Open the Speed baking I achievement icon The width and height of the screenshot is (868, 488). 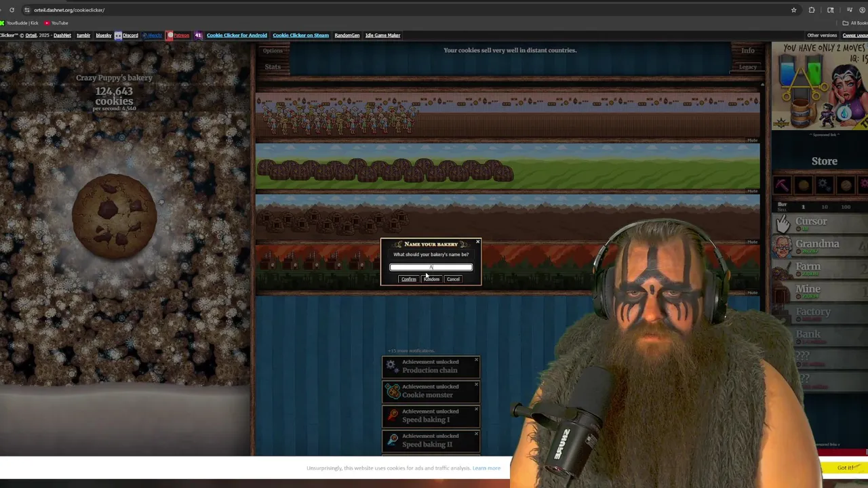392,415
